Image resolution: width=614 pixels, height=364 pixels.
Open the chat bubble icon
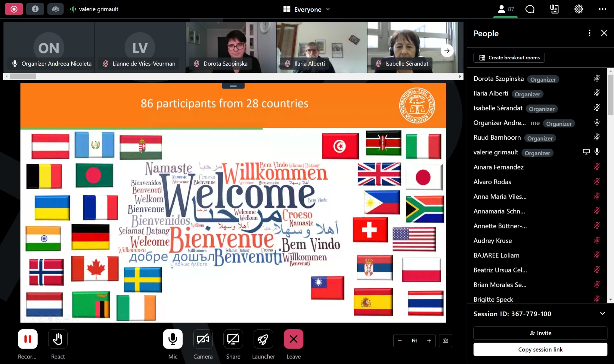[530, 9]
